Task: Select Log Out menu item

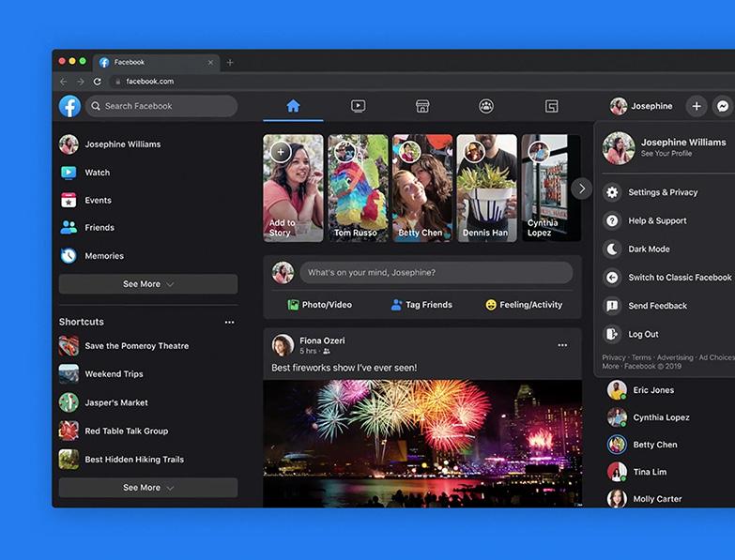Action: point(668,334)
